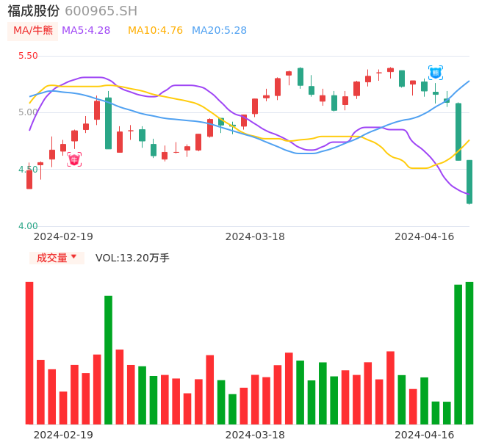Select the last green candlestick on the chart

pos(469,181)
